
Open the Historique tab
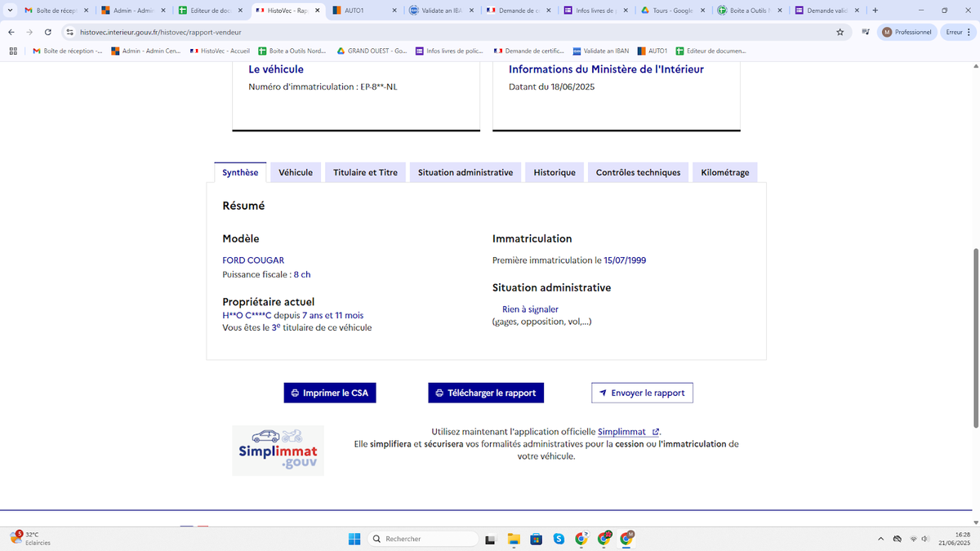pos(555,172)
